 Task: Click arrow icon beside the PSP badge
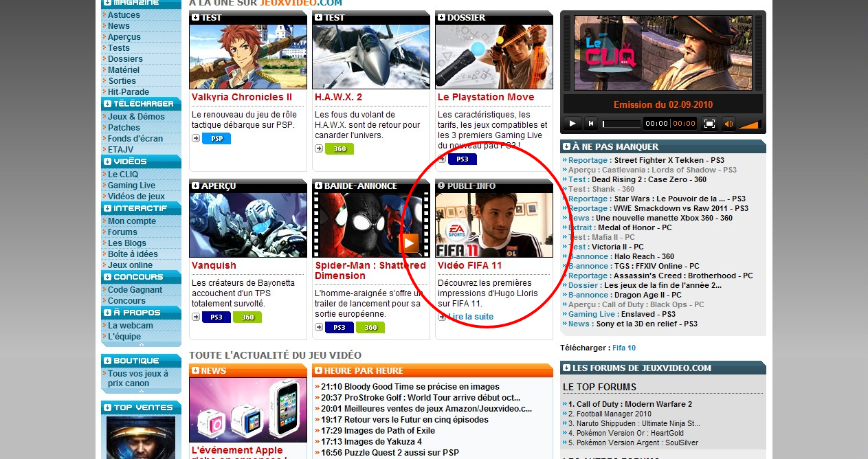click(196, 138)
